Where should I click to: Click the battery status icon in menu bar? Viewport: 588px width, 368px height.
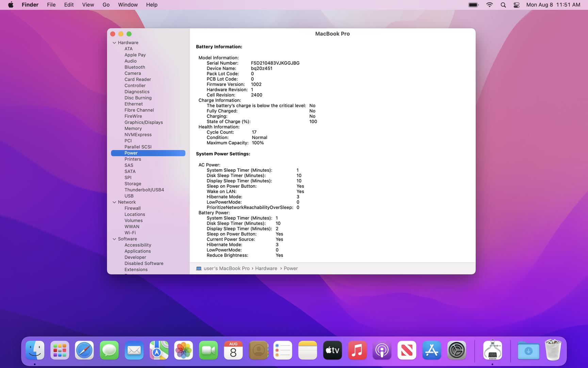473,5
